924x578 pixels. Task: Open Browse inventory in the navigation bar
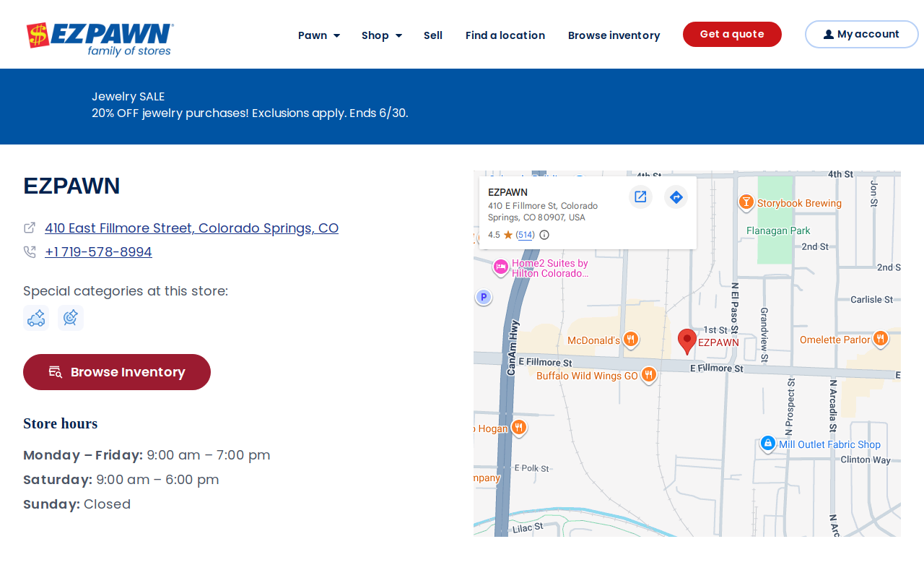(614, 35)
